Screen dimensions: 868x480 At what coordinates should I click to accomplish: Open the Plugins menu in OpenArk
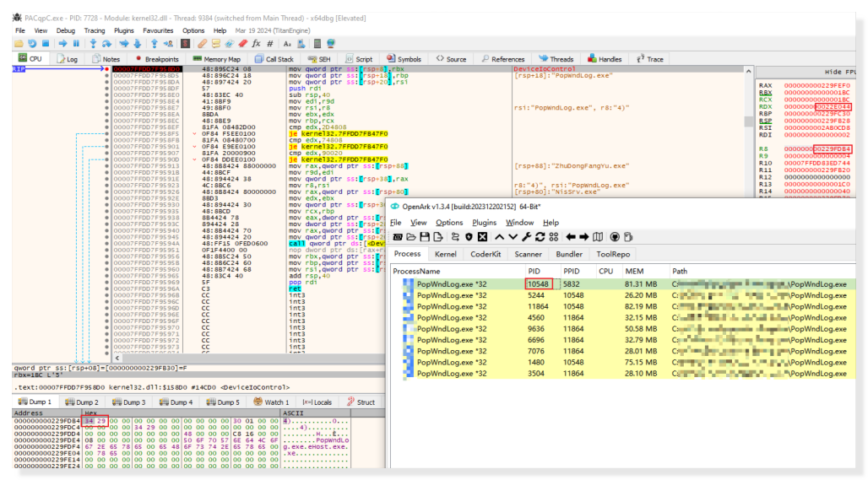[484, 223]
